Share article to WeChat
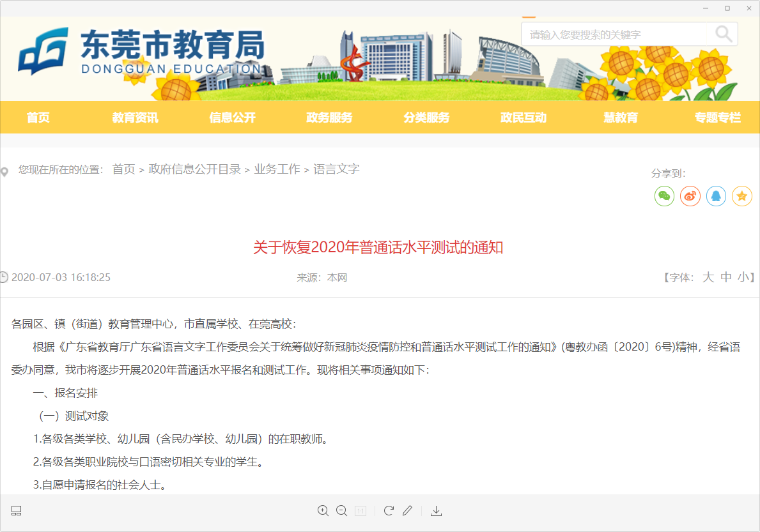 coord(664,196)
